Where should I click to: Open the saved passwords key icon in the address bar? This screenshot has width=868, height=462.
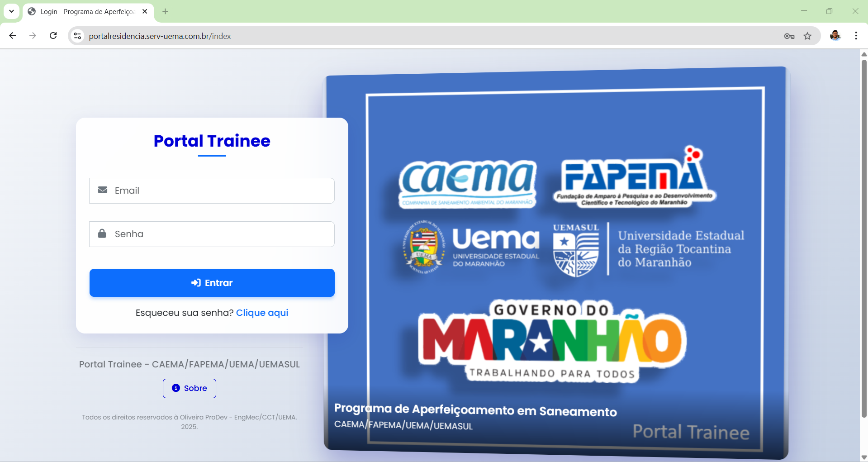pos(790,36)
